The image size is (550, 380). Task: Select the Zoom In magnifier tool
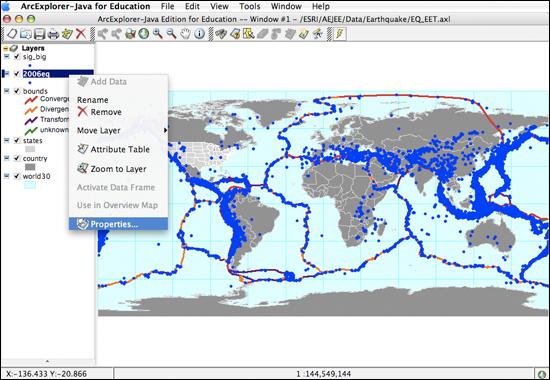[157, 34]
